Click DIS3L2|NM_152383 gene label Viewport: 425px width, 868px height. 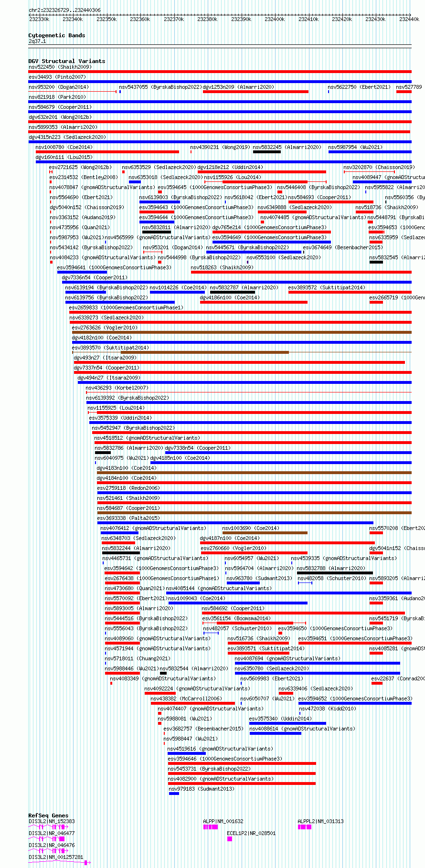pyautogui.click(x=52, y=821)
